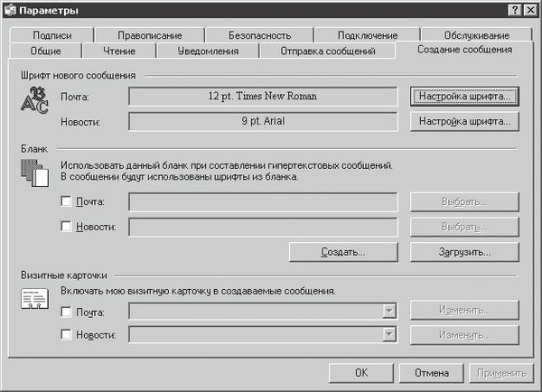542x392 pixels.
Task: Toggle Новости checkbox under Визитные карточки
Action: coord(66,334)
